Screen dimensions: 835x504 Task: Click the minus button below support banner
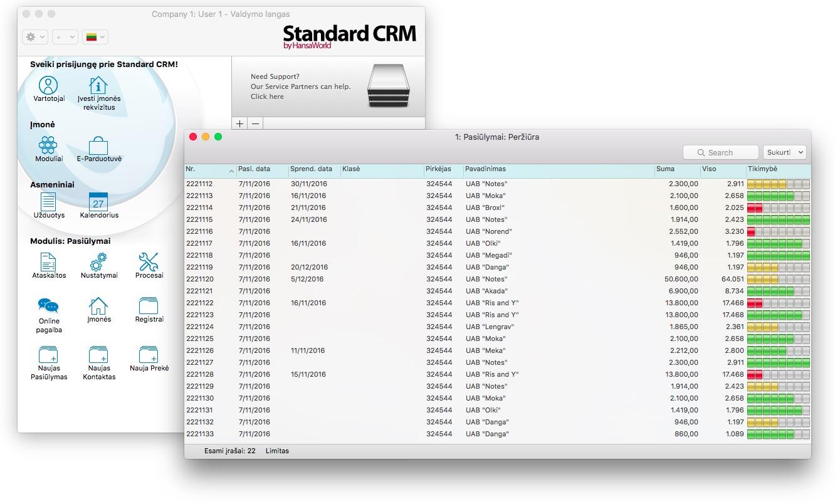click(x=255, y=123)
